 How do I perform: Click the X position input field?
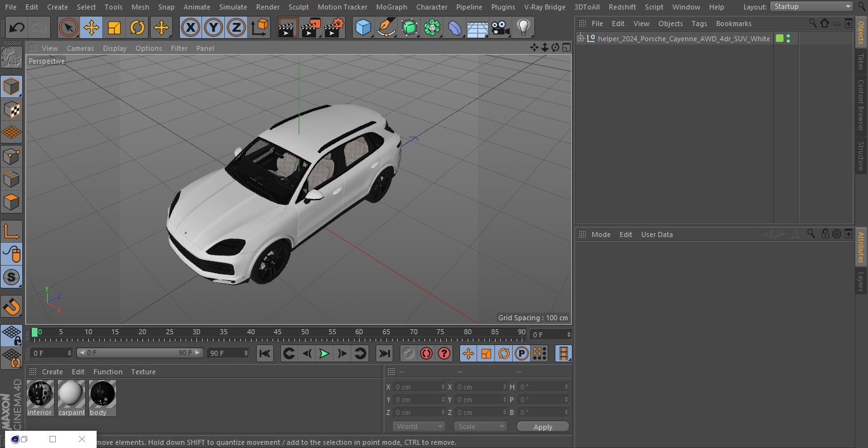pos(418,387)
